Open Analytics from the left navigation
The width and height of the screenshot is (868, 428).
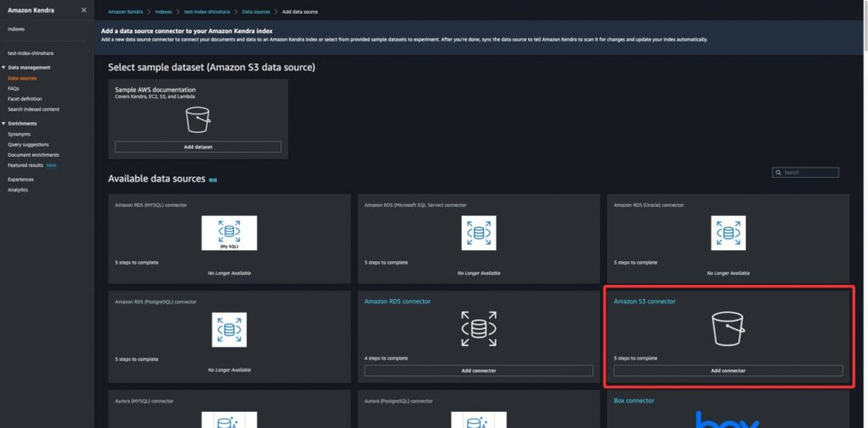(x=18, y=190)
